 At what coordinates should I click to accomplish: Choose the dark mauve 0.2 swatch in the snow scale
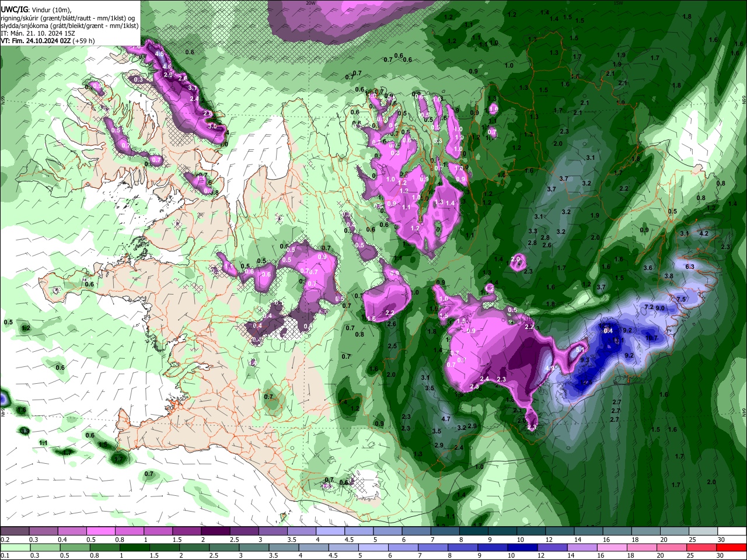[14, 531]
